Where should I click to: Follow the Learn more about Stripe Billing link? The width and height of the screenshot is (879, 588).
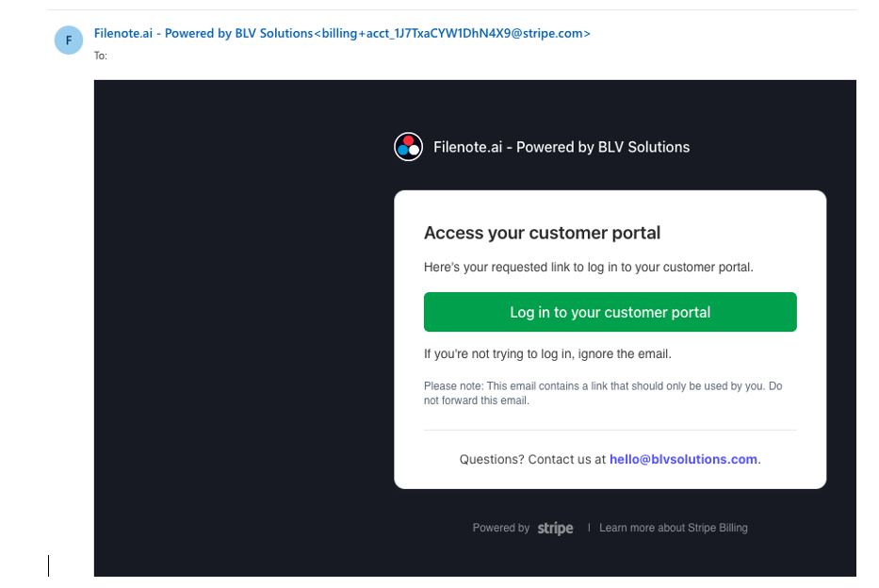(x=673, y=529)
